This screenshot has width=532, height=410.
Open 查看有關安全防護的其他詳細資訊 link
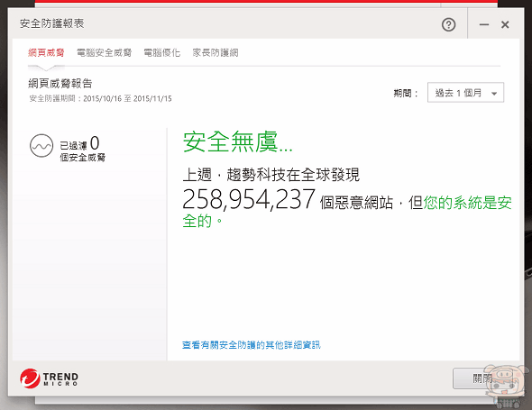(x=251, y=345)
